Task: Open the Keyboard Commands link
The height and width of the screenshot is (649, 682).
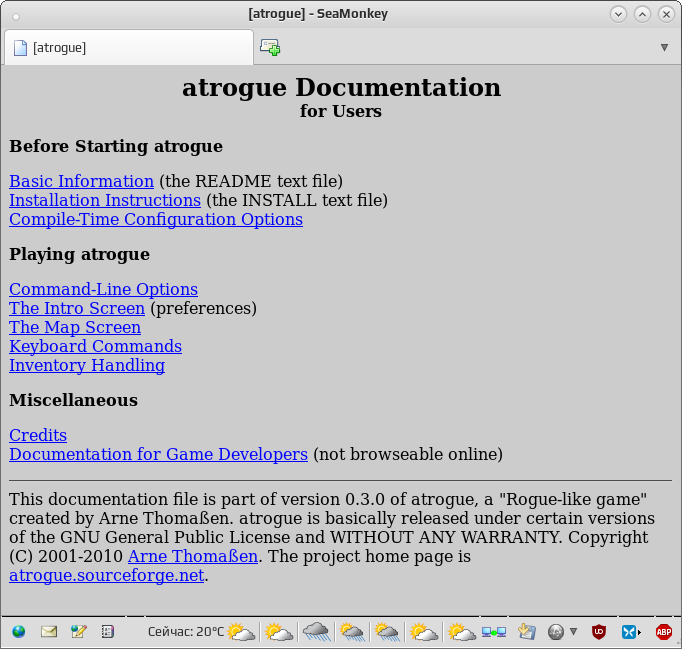Action: 95,346
